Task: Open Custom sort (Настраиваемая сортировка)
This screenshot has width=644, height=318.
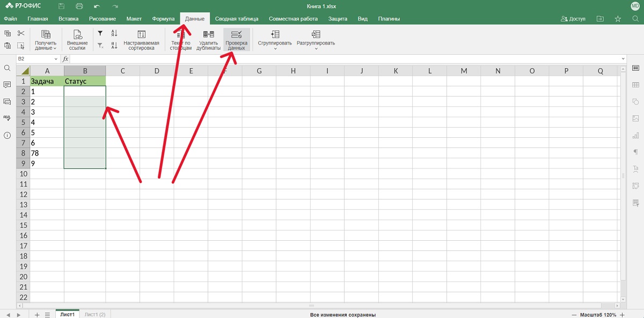Action: coord(141,39)
